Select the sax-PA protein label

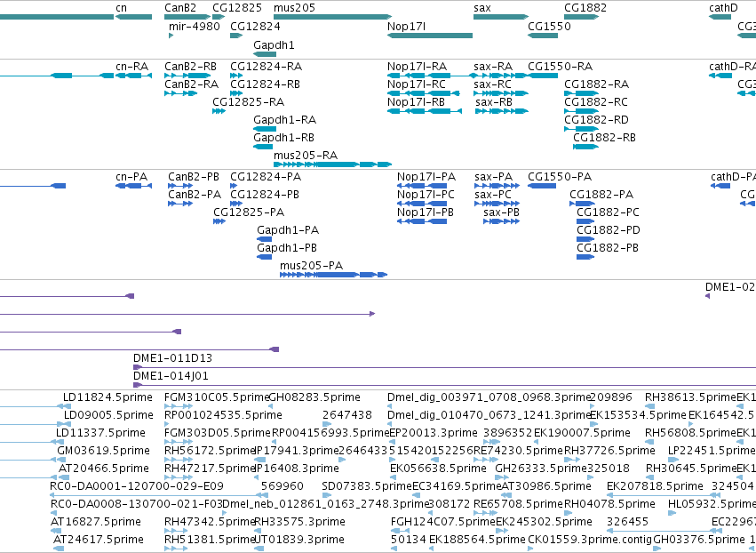494,177
